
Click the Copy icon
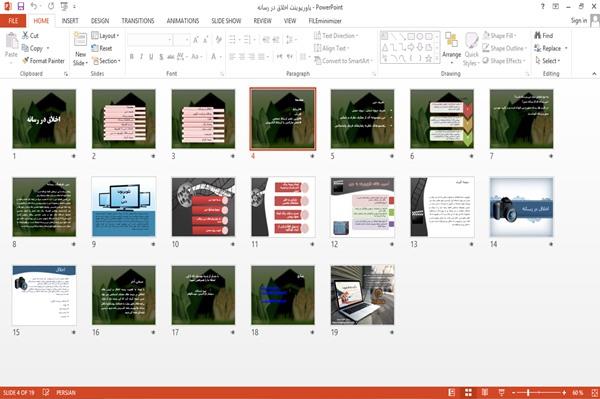coord(25,48)
